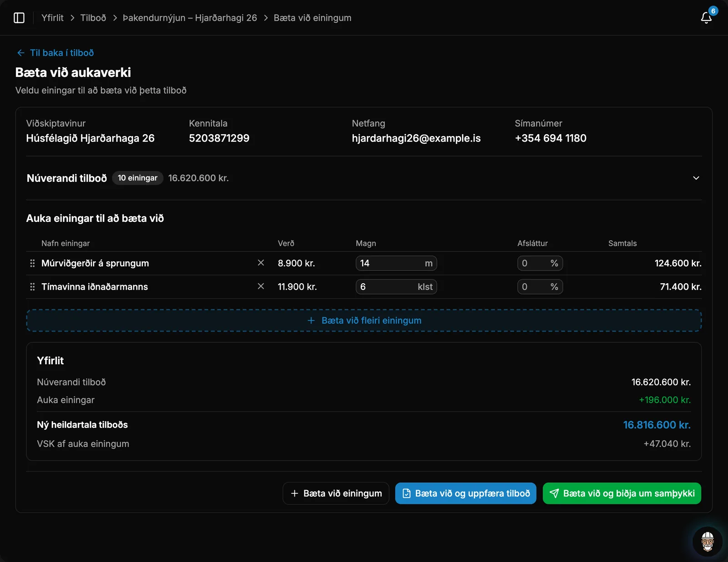Screen dimensions: 728x562
Task: Click Bæta við og uppfæra tilboð
Action: pyautogui.click(x=466, y=493)
